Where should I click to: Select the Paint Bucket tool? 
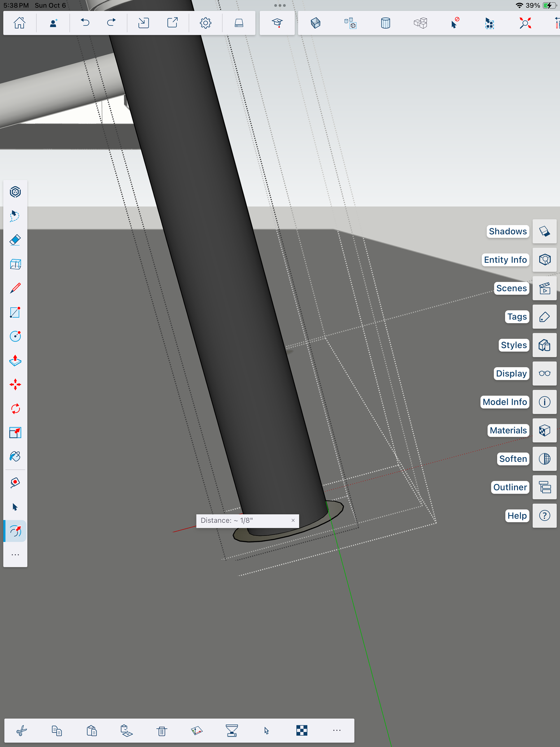pos(15,456)
